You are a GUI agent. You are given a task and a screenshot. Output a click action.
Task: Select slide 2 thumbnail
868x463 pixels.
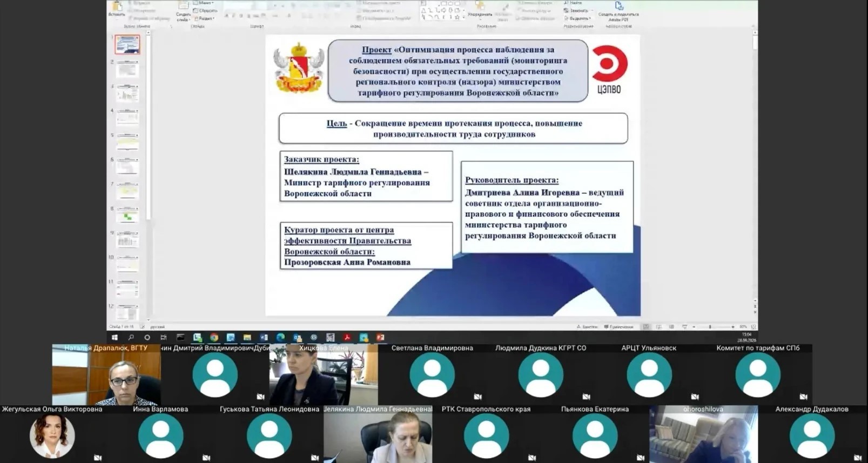[x=127, y=69]
